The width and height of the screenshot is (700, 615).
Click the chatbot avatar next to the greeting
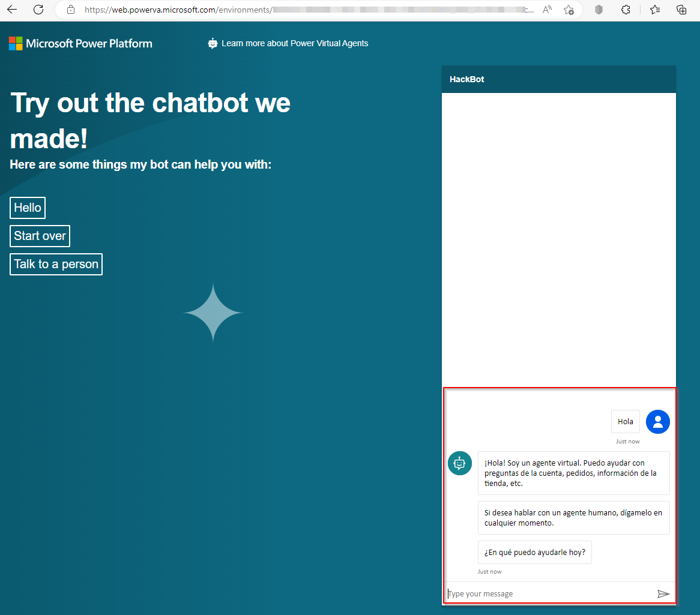[x=460, y=463]
